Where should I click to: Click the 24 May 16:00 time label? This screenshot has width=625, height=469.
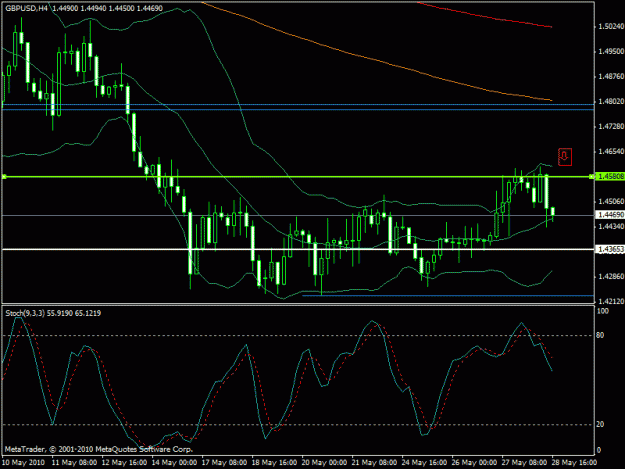(x=425, y=463)
